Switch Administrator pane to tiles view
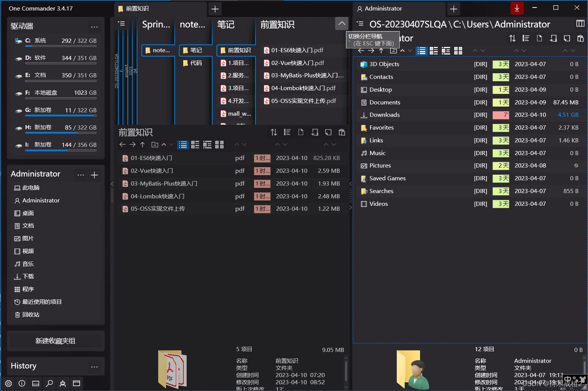 [434, 51]
